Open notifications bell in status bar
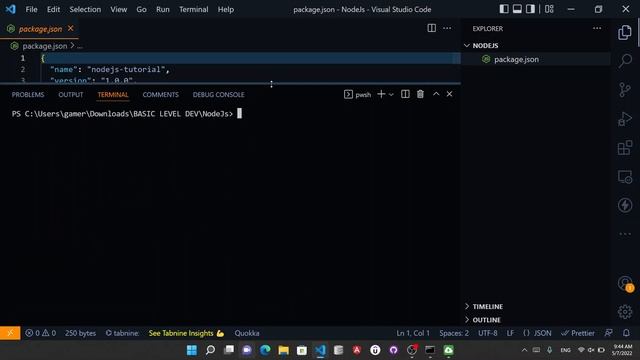The image size is (640, 360). coord(626,333)
